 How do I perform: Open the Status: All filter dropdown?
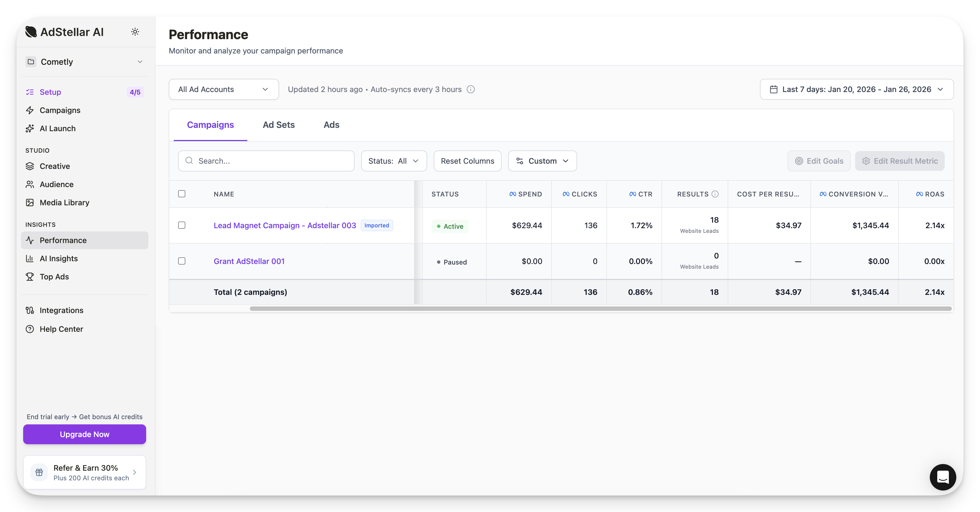tap(393, 161)
